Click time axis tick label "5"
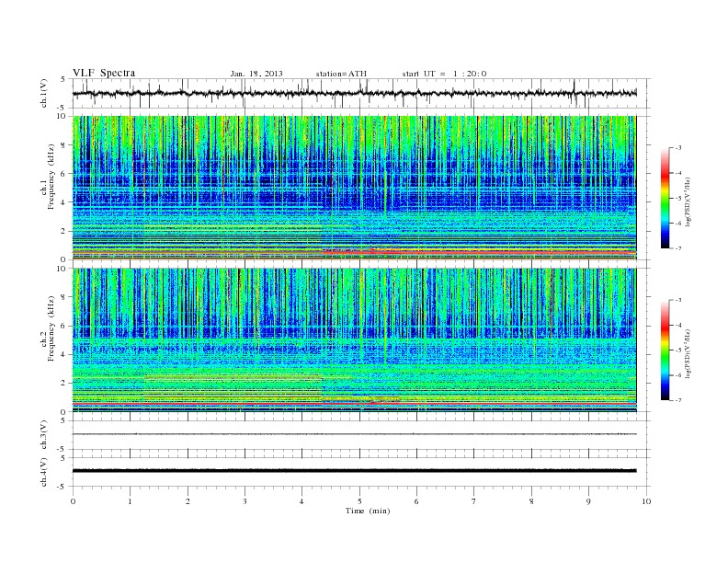 point(359,501)
